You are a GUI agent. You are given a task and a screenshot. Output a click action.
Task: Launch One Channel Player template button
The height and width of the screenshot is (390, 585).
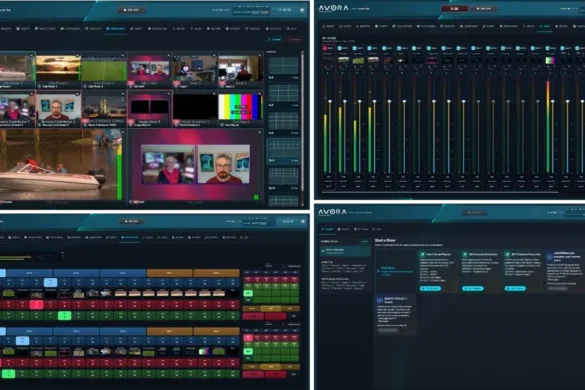(431, 288)
